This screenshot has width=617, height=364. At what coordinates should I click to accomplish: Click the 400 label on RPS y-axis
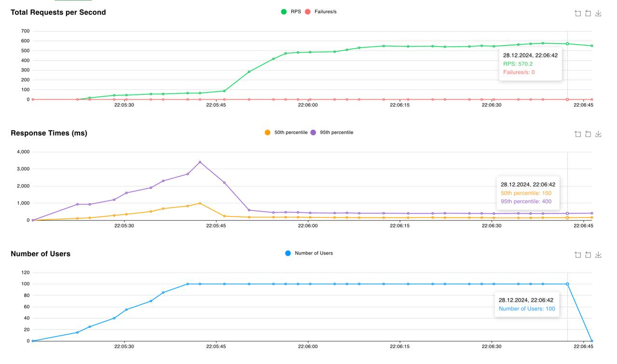point(25,60)
